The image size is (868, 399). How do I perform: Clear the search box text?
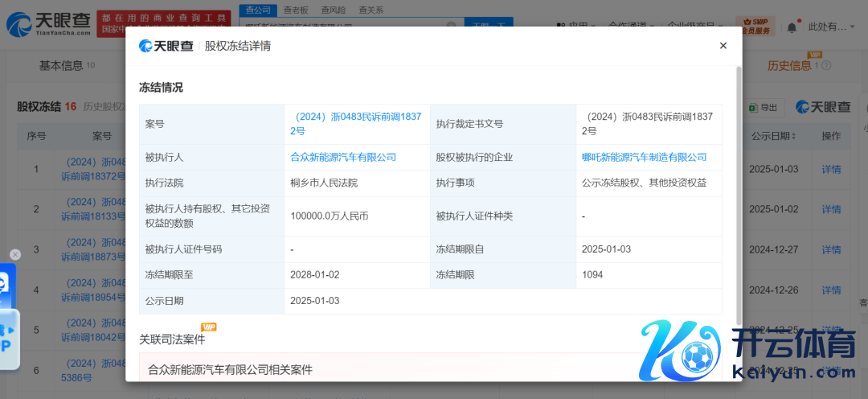tap(451, 27)
